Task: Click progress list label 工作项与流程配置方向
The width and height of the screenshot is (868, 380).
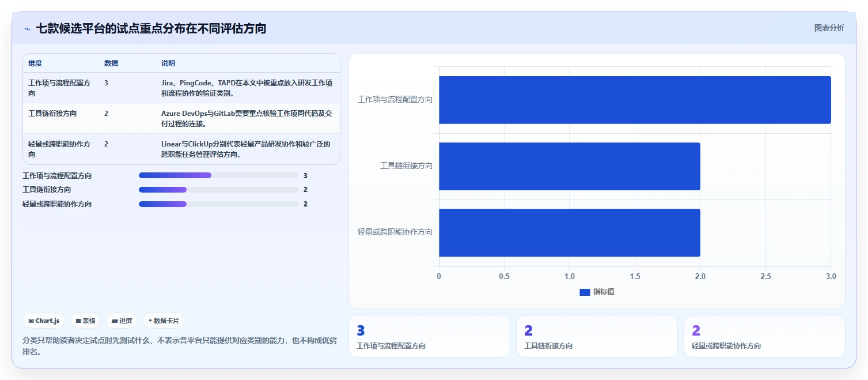Action: click(57, 175)
